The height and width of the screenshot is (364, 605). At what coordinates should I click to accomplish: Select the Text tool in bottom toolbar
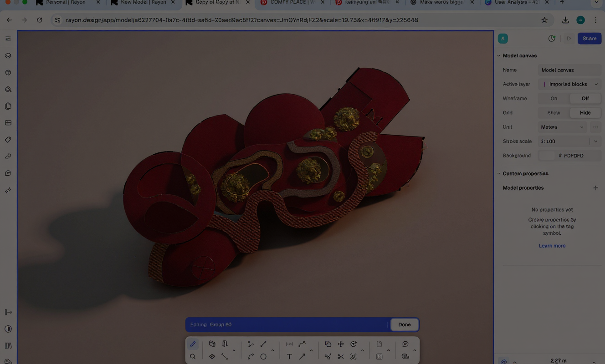click(289, 357)
